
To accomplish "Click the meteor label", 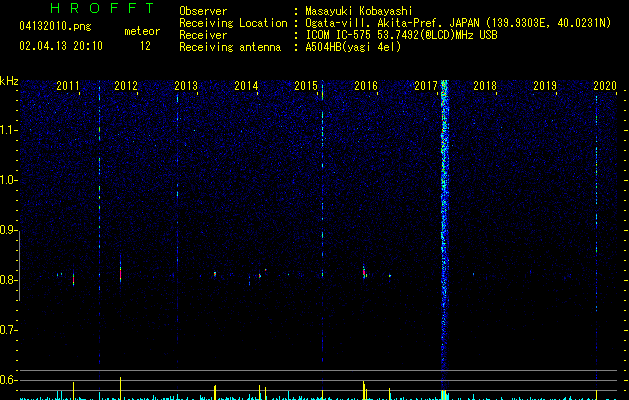I will click(x=142, y=31).
